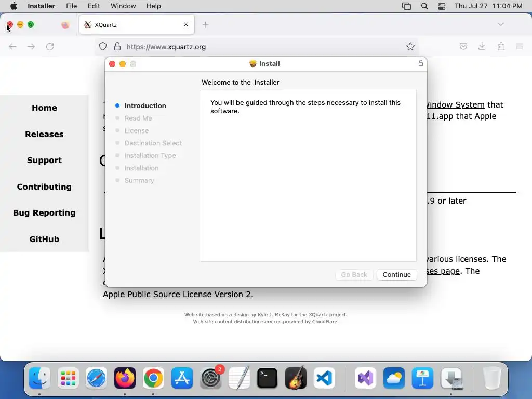Open Finder from the Dock
Screen dimensions: 532x399
click(39, 378)
